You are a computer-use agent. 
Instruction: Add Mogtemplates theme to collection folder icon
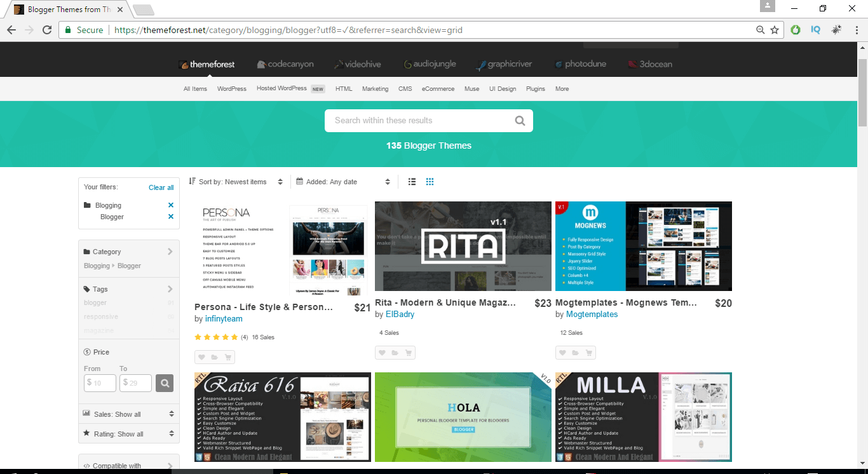coord(576,353)
